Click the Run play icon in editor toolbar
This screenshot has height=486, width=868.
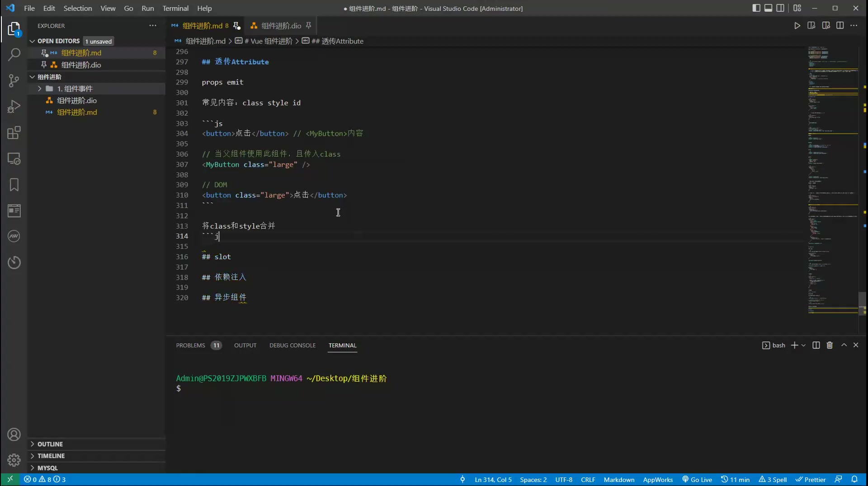coord(797,26)
